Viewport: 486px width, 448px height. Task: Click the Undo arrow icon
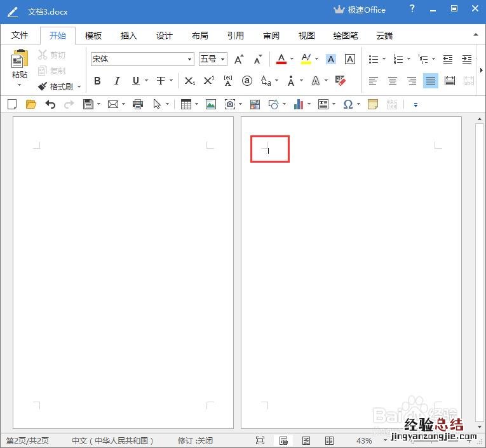point(50,104)
